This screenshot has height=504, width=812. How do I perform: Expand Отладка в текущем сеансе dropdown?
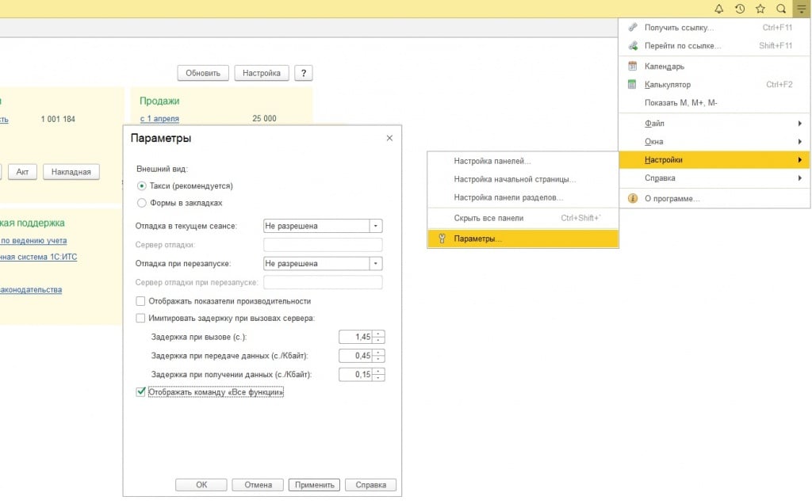coord(376,226)
